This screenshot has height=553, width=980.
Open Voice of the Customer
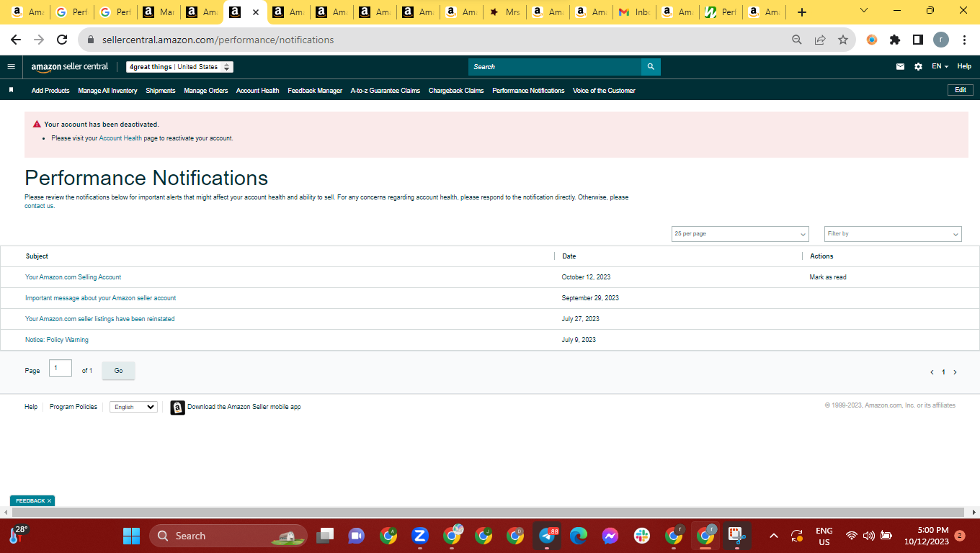(x=604, y=91)
